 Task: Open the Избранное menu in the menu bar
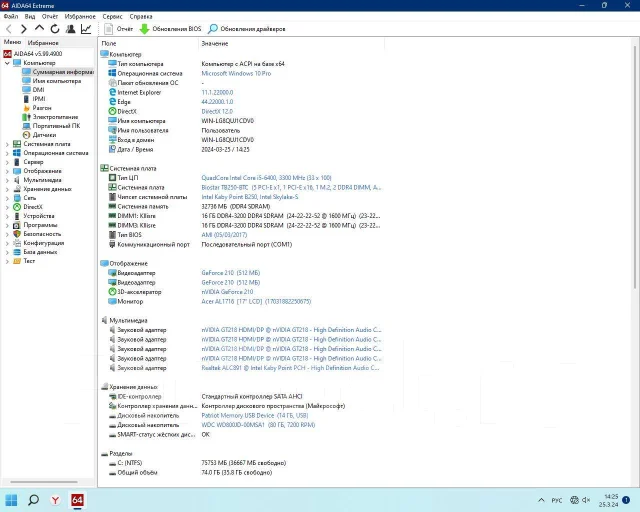pos(80,16)
